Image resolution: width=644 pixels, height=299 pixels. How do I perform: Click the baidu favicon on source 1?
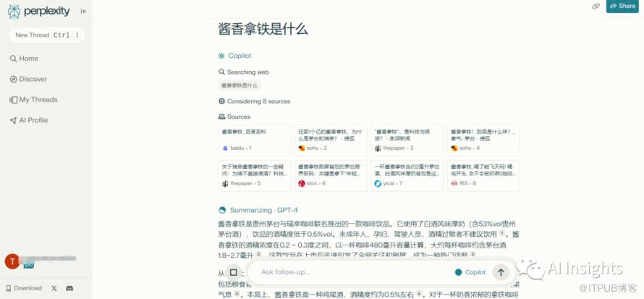[x=225, y=148]
